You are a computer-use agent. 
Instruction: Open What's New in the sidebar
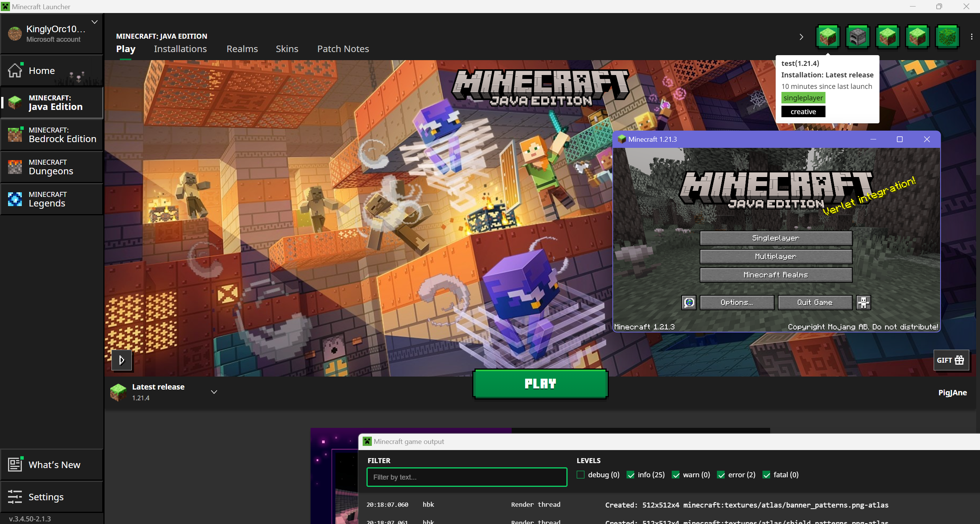point(54,465)
